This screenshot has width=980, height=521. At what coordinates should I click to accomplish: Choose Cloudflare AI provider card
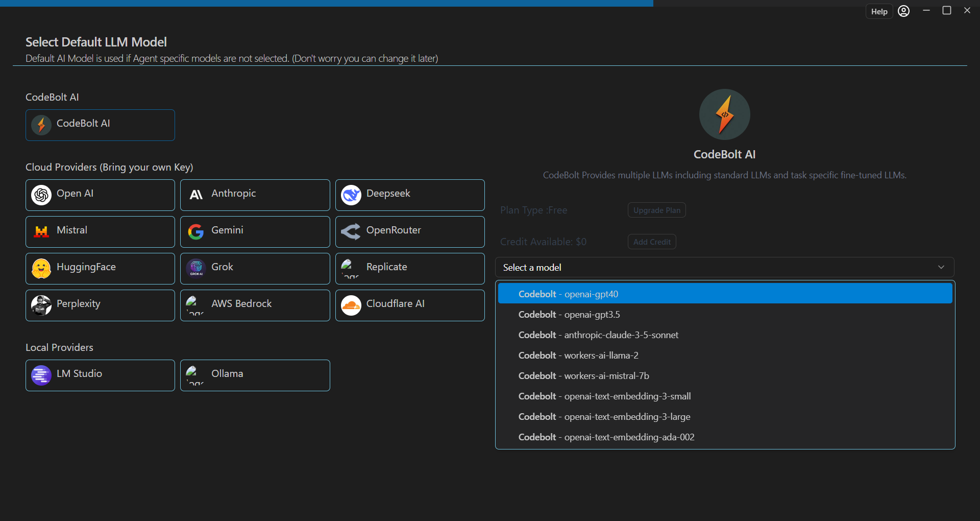coord(410,305)
